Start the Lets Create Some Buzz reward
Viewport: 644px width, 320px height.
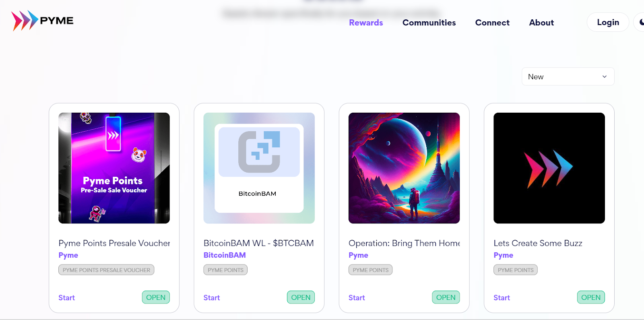(x=502, y=297)
